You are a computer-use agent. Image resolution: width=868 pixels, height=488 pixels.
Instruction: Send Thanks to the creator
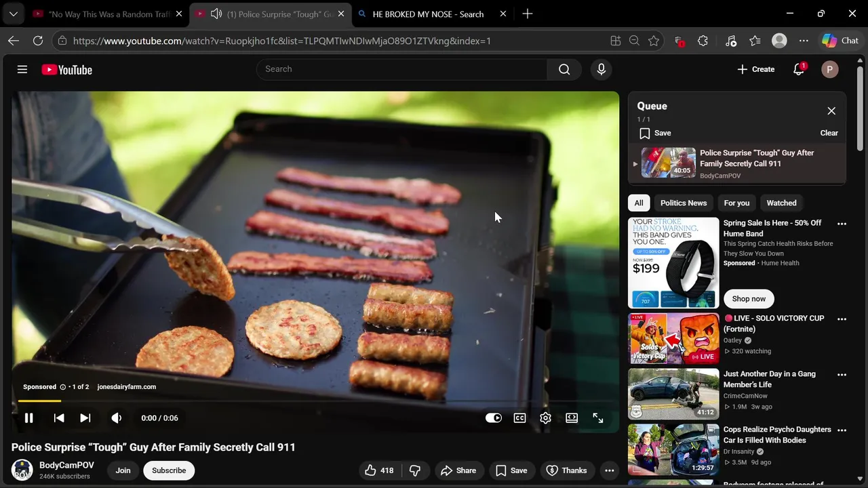pos(567,470)
